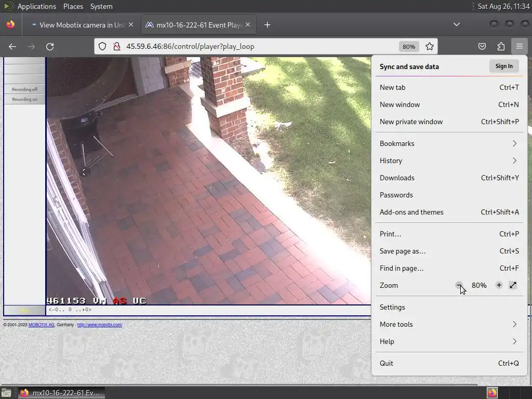Screen dimensions: 532x399
Task: Expand the Help submenu
Action: tap(449, 342)
